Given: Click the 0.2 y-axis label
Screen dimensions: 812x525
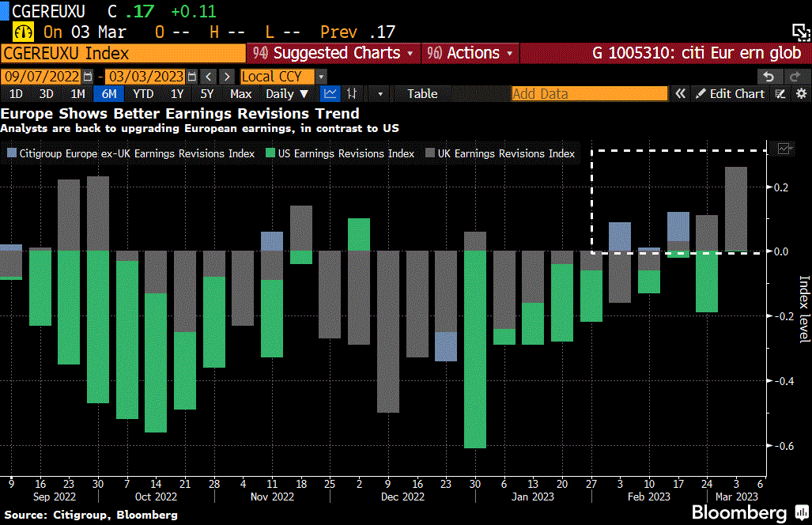Looking at the screenshot, I should 781,187.
